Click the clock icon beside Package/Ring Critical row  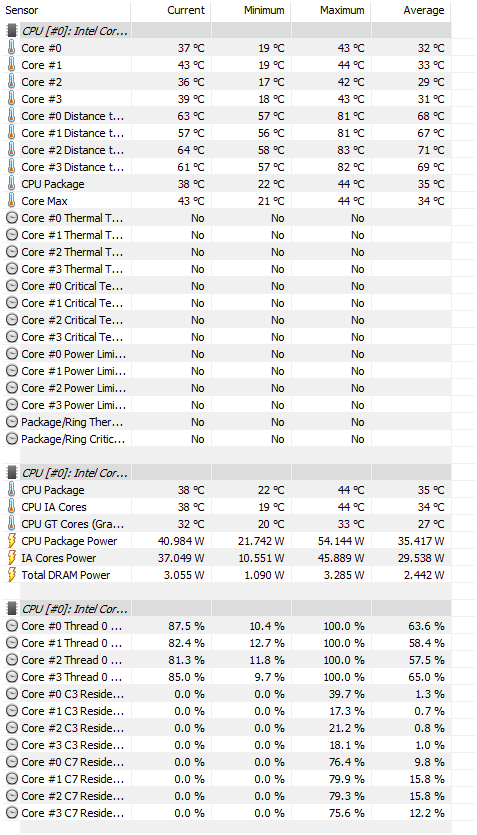click(x=12, y=439)
